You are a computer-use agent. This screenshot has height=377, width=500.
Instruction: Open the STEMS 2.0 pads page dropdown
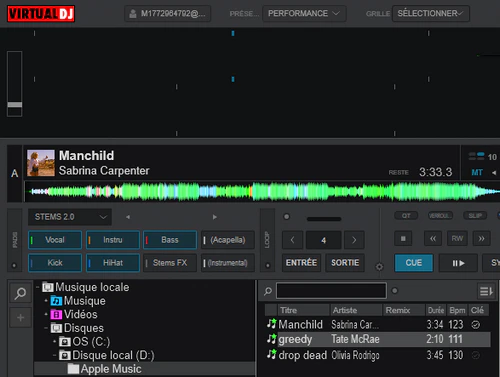70,217
